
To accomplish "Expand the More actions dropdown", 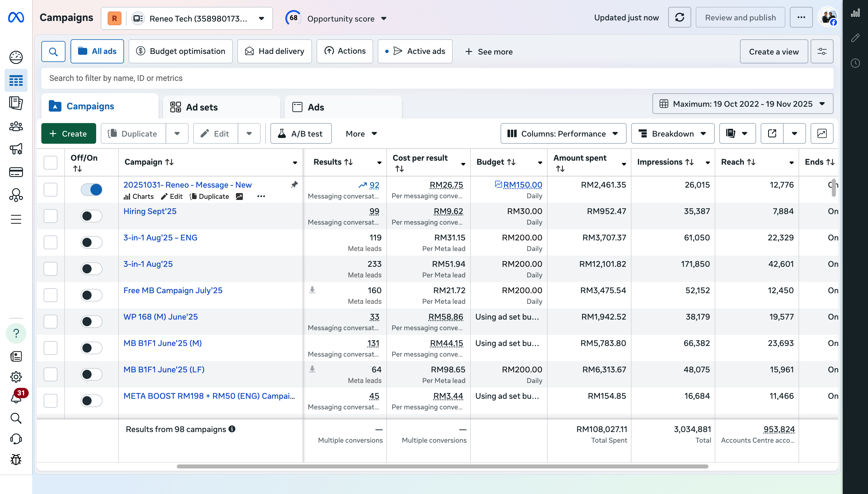I will click(x=361, y=133).
